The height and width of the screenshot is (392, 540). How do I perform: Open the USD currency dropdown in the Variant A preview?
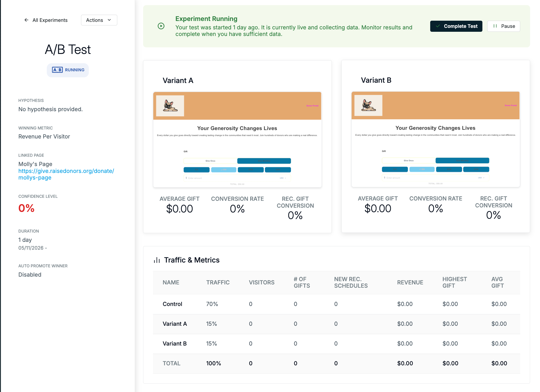click(283, 178)
